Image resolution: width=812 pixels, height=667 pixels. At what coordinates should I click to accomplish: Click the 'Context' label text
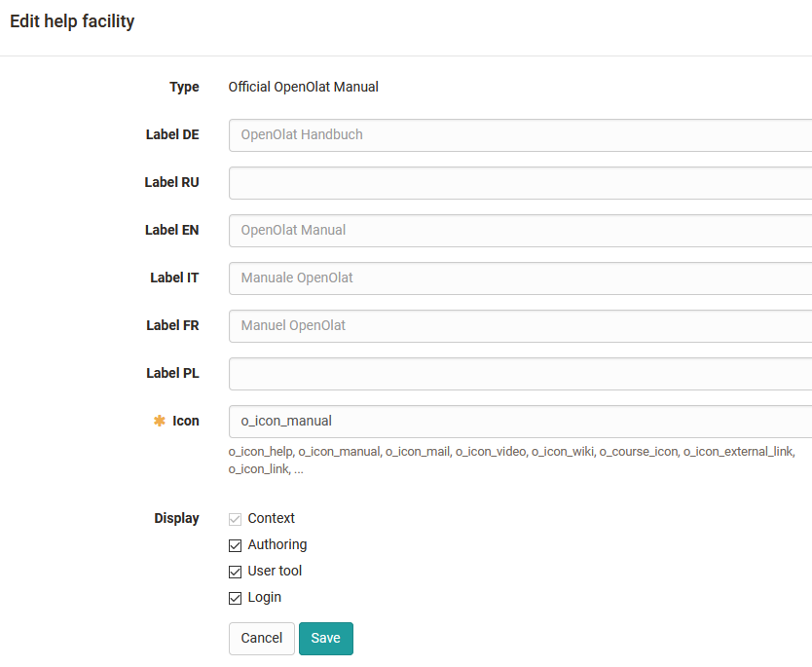[x=272, y=518]
